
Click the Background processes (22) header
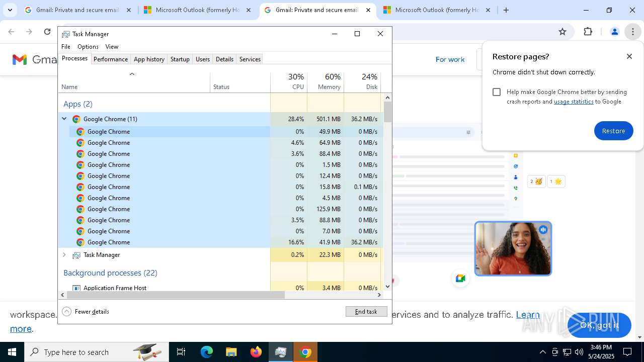point(110,273)
